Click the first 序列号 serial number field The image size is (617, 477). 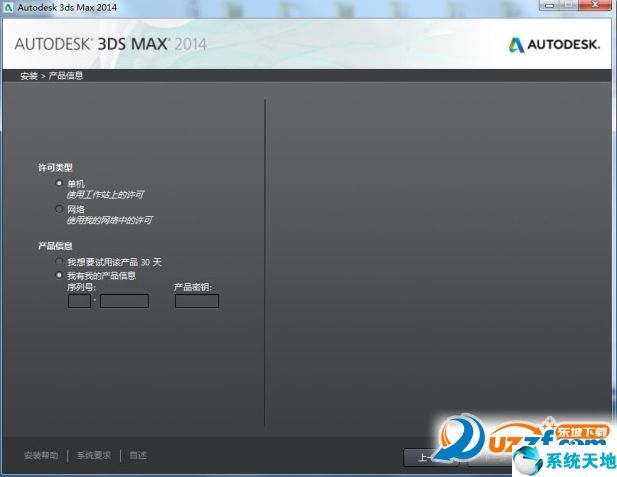pos(79,301)
